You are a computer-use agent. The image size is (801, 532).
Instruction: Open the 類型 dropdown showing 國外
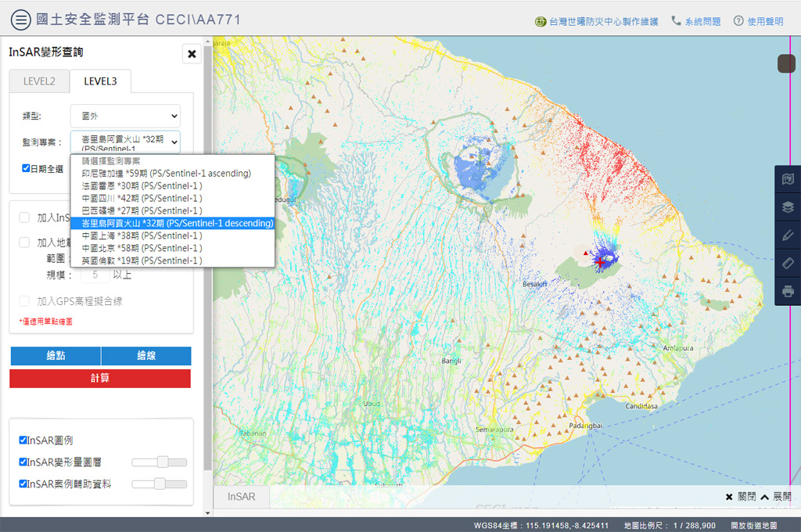click(125, 116)
